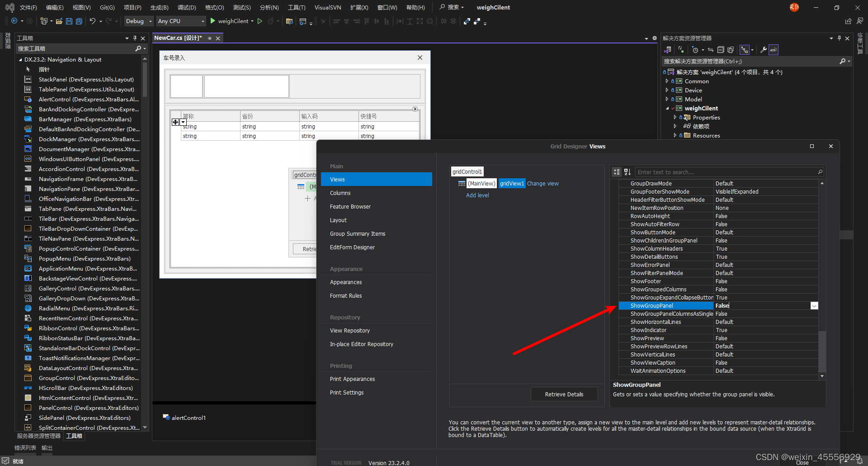Uncheck the weighClient project checkbox
Screen dimensions: 868x466
[672, 108]
